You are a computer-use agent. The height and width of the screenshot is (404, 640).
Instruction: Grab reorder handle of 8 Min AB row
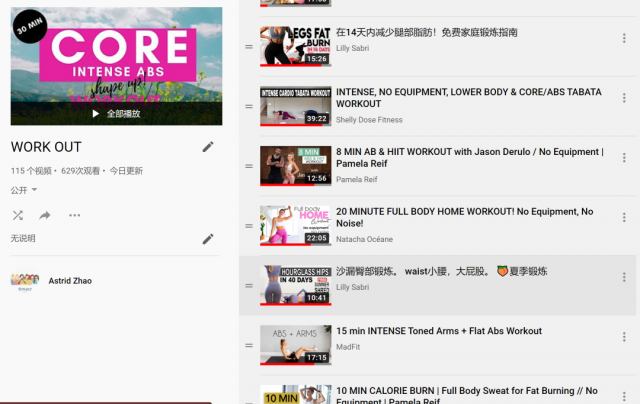pos(249,166)
